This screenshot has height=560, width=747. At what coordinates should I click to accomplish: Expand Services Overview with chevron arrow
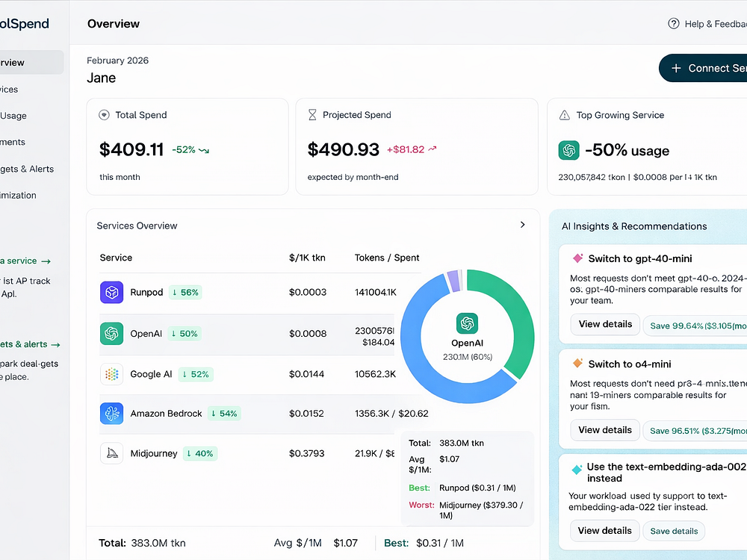pyautogui.click(x=523, y=224)
